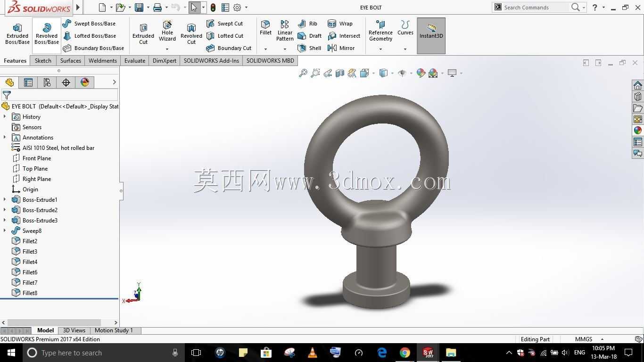
Task: Open the SOLIDWORKS MBD tab
Action: (270, 61)
